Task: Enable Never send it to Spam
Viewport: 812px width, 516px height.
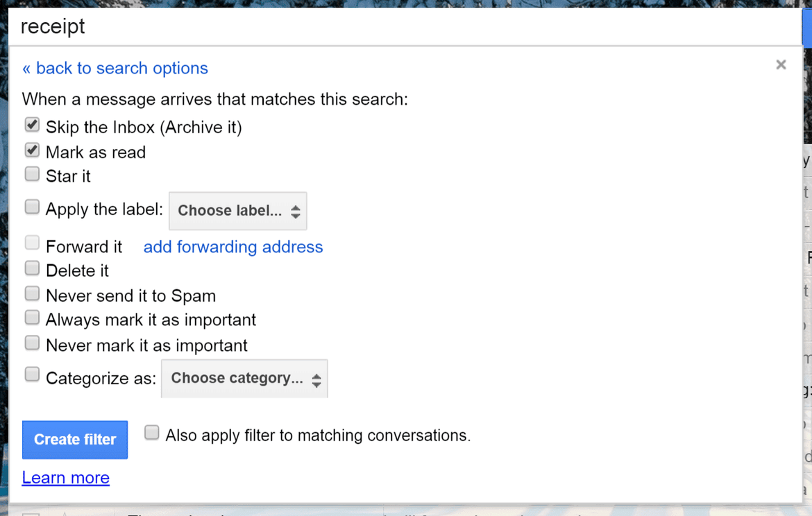Action: (x=32, y=293)
